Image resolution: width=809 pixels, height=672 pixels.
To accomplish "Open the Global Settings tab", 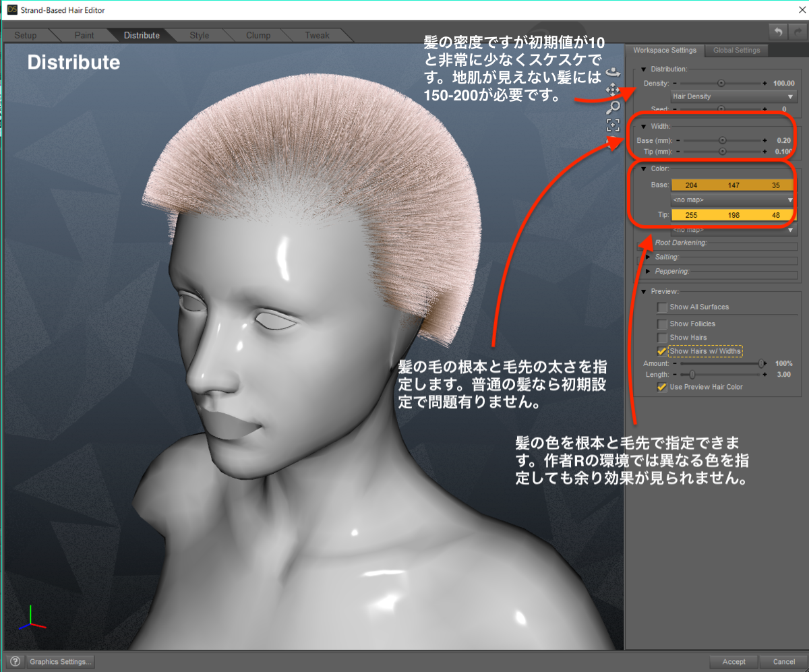I will (736, 51).
